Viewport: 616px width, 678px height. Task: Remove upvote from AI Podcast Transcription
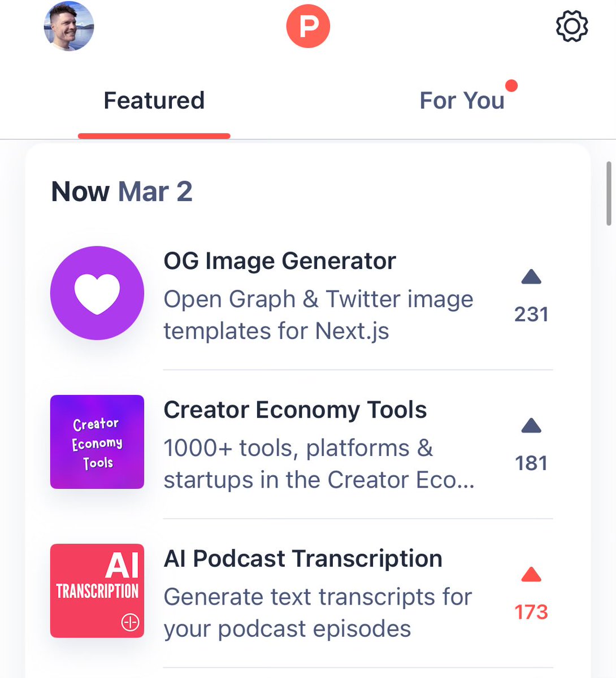pyautogui.click(x=531, y=575)
